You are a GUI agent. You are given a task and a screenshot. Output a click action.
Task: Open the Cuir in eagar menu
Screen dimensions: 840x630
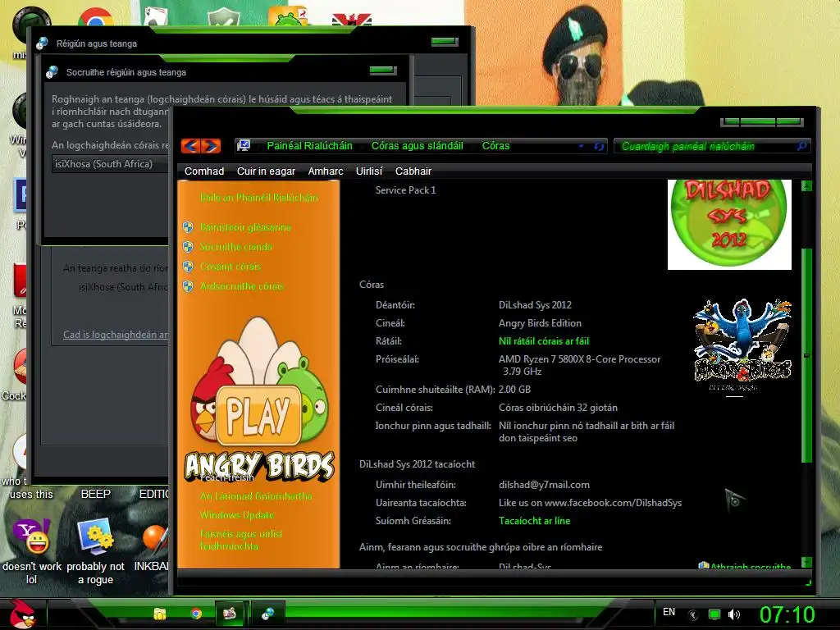[x=267, y=171]
